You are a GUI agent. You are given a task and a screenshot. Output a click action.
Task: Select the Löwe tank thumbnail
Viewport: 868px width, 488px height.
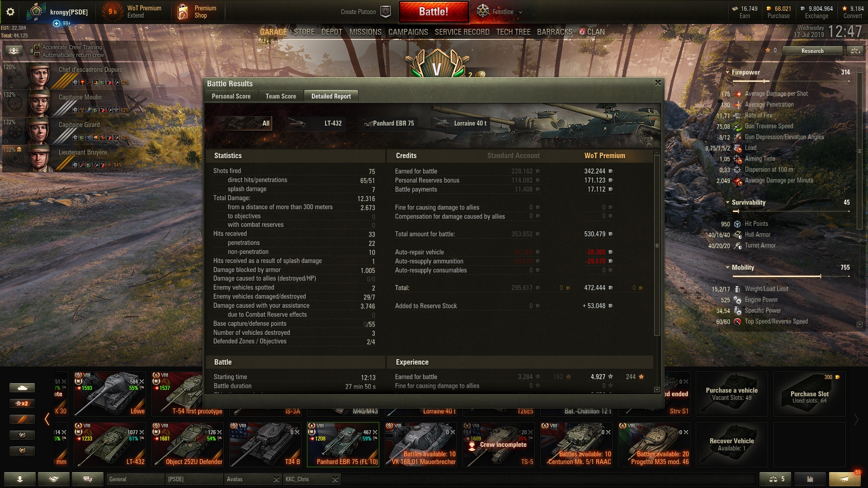[110, 394]
